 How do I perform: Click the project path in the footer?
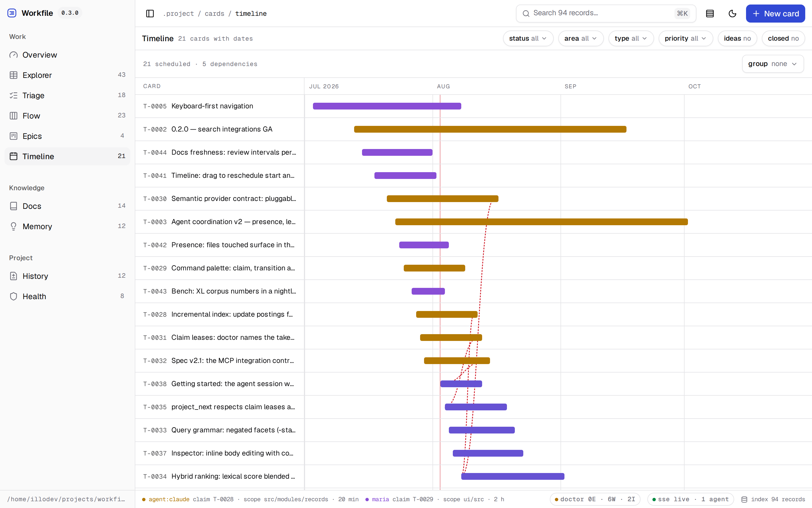(x=66, y=499)
